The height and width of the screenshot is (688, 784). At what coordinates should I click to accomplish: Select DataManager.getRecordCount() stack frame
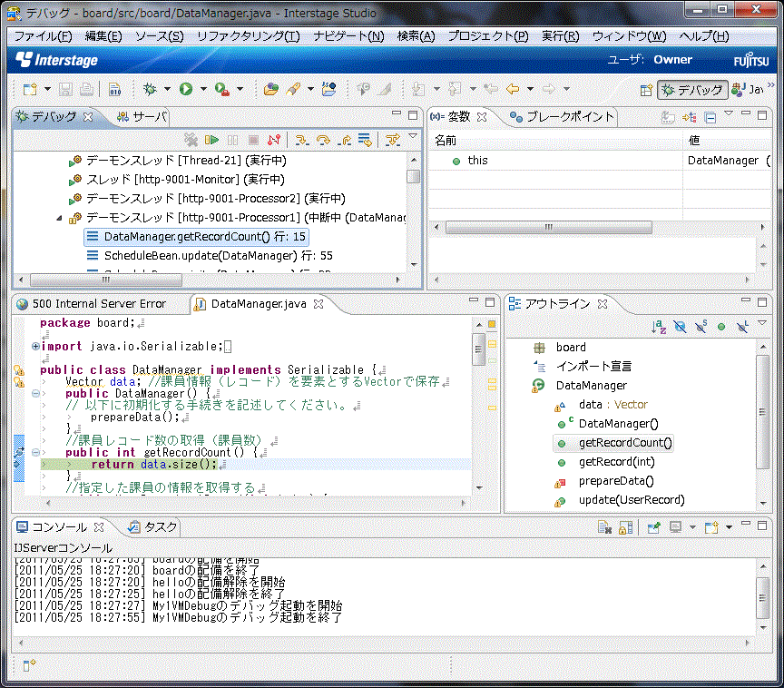pos(196,237)
